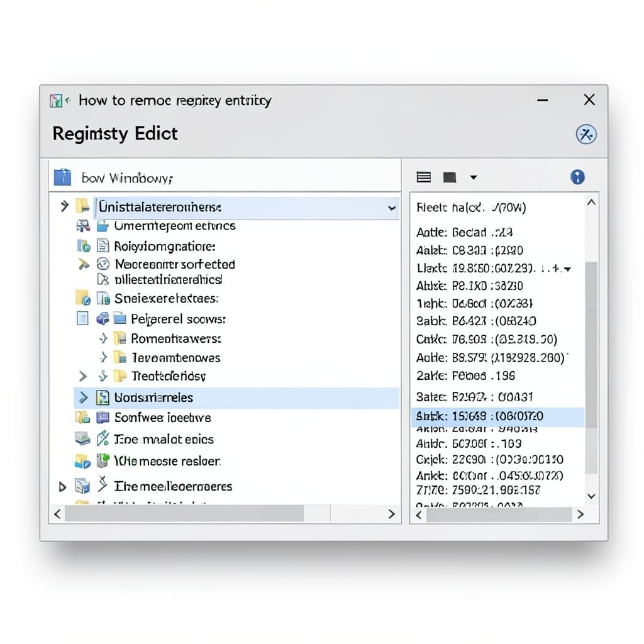Select the Roieyiomgnatiore tree item

[x=165, y=247]
